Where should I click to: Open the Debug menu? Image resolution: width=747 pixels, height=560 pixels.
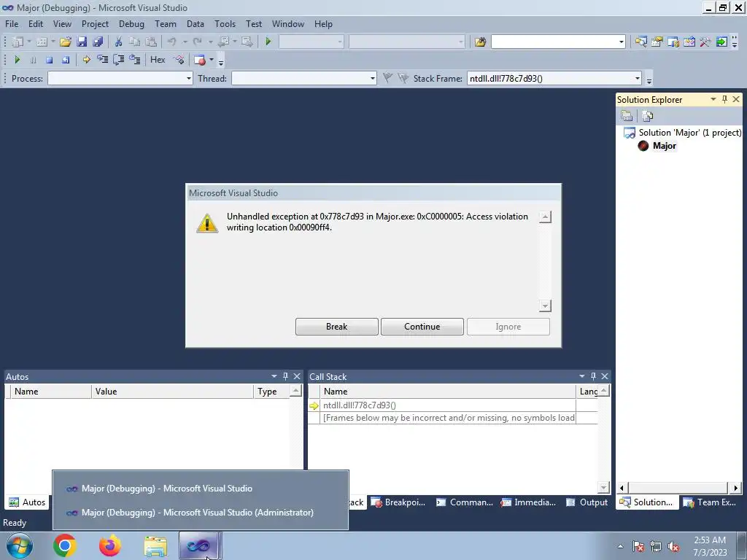(x=131, y=24)
